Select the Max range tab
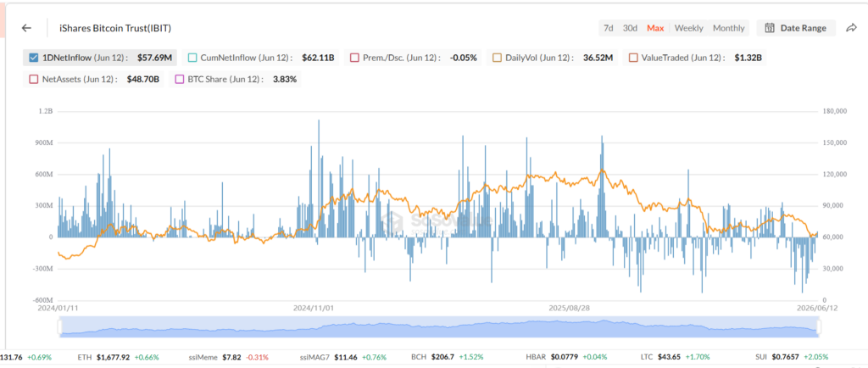868x368 pixels. pyautogui.click(x=655, y=28)
